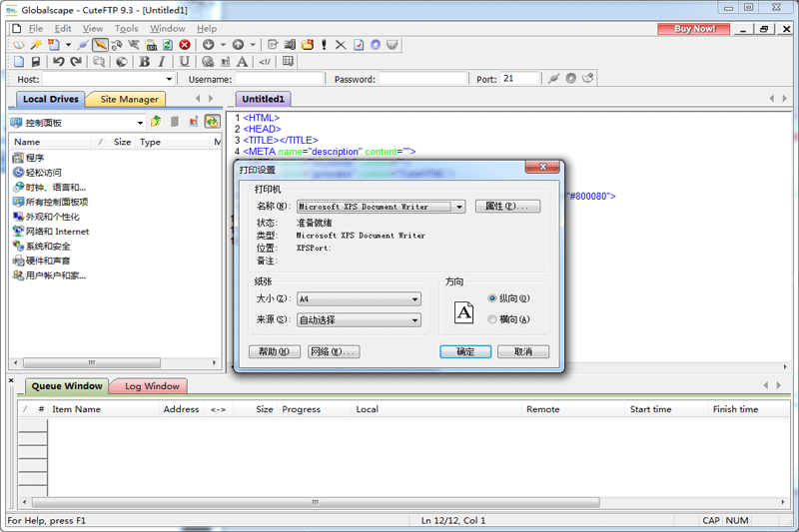Click the Save floppy disk icon
Screen dimensions: 799x532
point(36,62)
